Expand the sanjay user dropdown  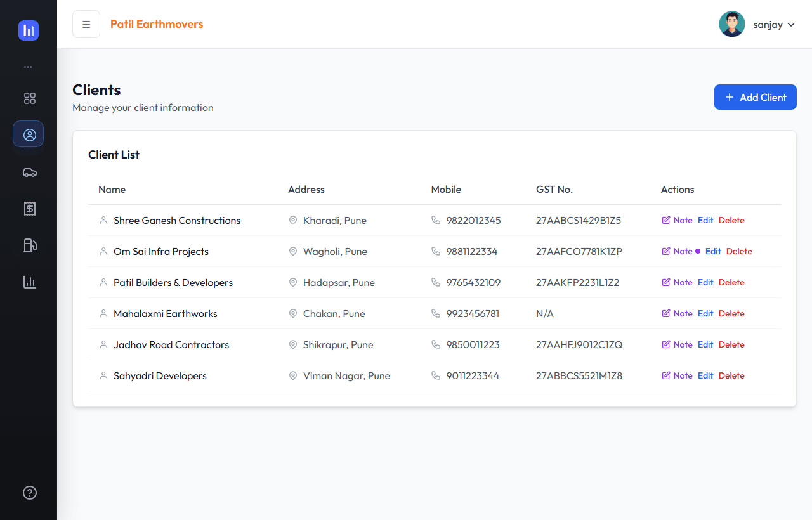(x=774, y=25)
